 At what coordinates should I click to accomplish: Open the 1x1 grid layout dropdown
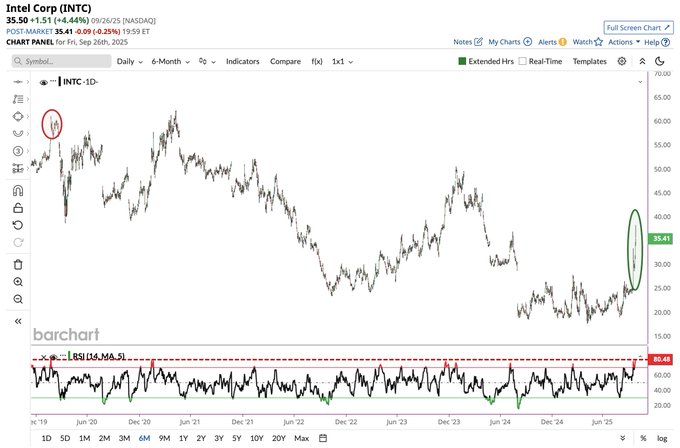click(342, 61)
